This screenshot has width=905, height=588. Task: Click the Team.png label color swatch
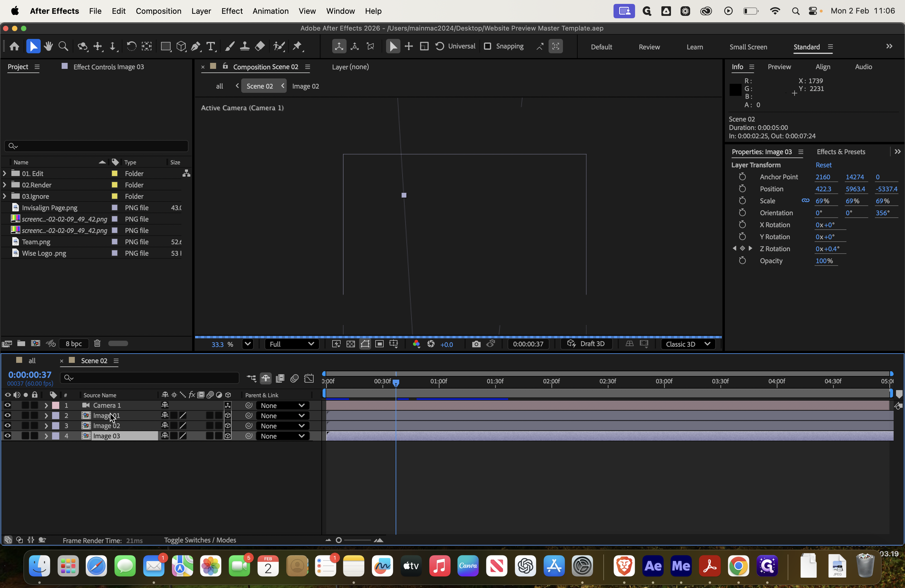click(x=114, y=242)
